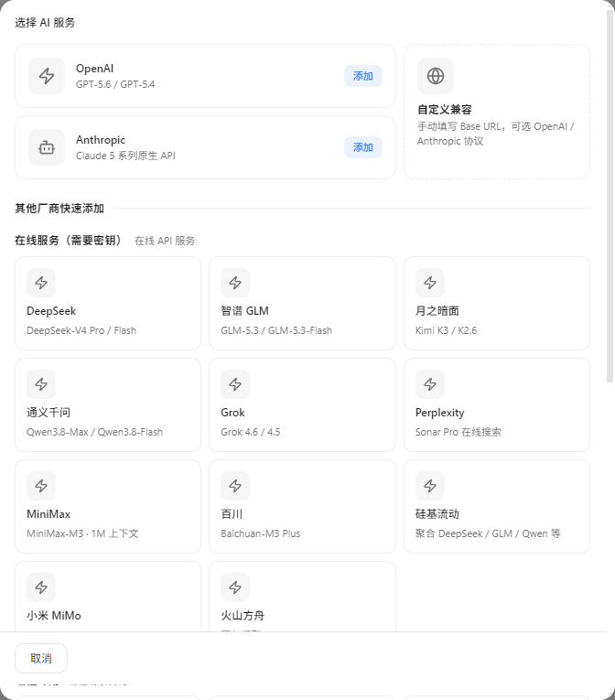
Task: Click the 硅基流动 lightning icon
Action: point(430,486)
